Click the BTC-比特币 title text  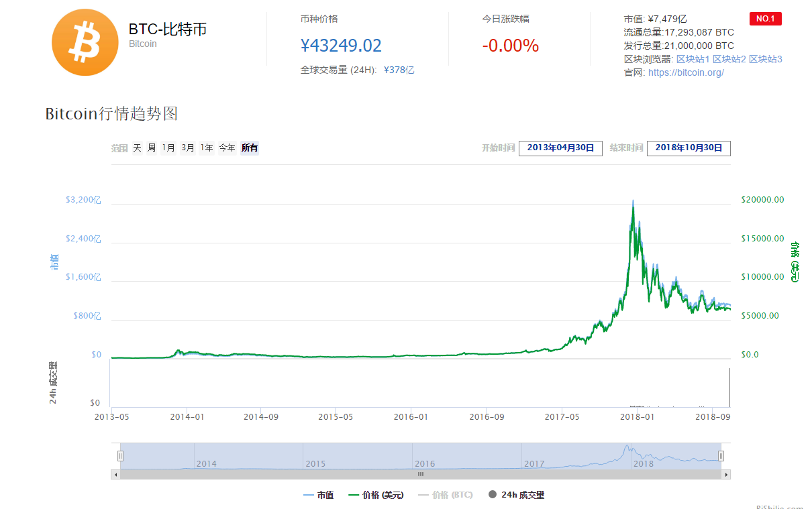point(168,29)
